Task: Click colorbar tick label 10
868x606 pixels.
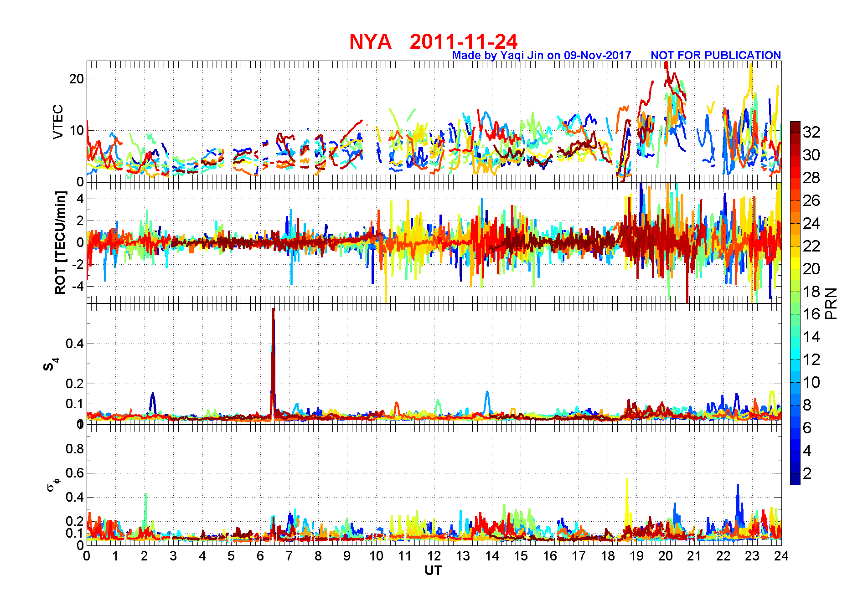Action: [811, 382]
